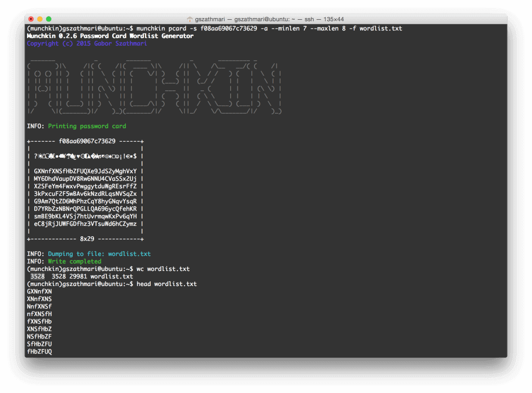Image resolution: width=532 pixels, height=393 pixels.
Task: Click the 'Write completed' info message
Action: 75,262
